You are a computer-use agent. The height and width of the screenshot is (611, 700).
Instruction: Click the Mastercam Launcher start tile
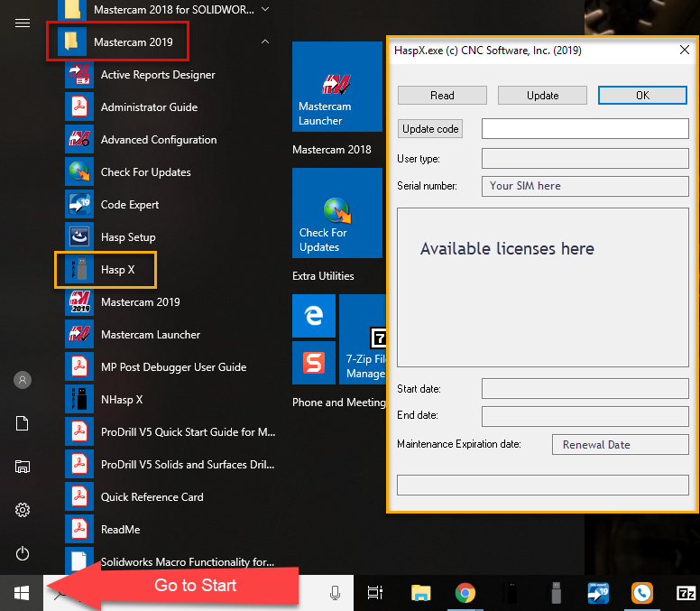pyautogui.click(x=337, y=87)
